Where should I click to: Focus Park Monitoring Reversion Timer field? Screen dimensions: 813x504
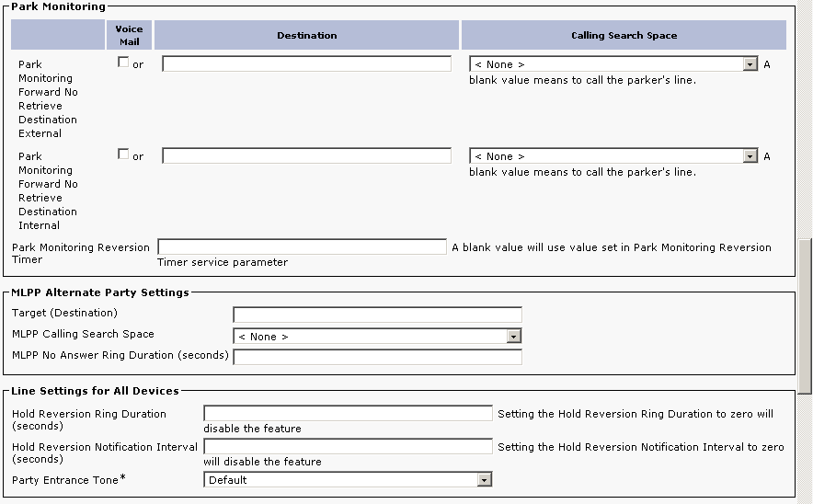pyautogui.click(x=302, y=247)
